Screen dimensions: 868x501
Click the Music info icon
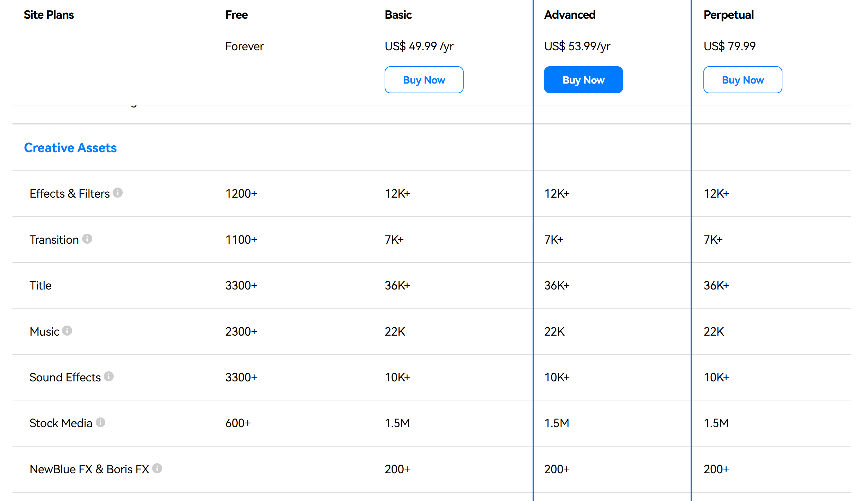coord(67,330)
